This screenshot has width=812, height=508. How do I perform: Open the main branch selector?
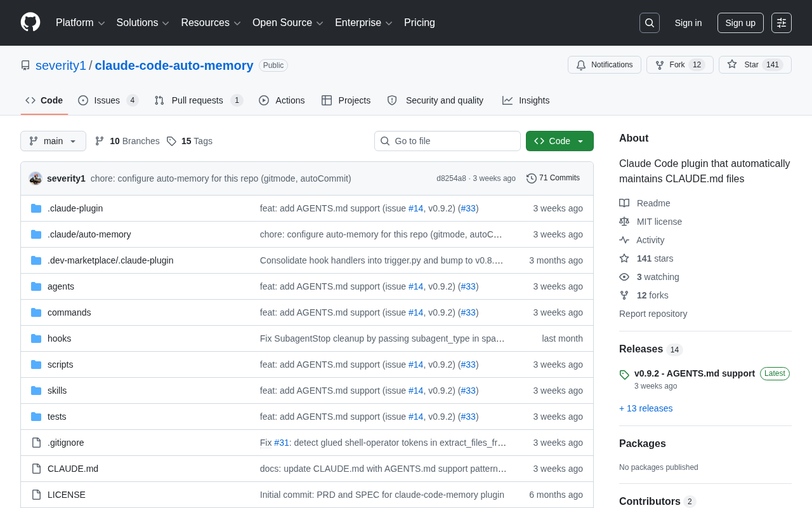[53, 141]
